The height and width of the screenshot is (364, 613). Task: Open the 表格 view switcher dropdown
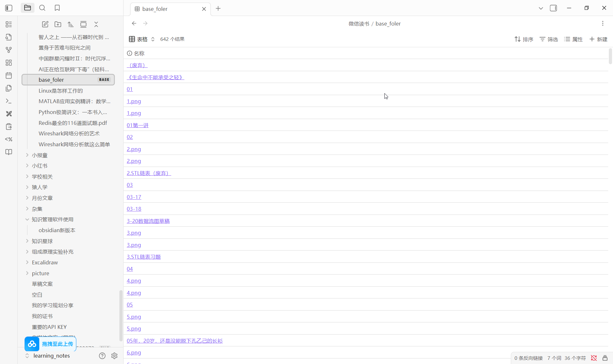click(x=142, y=39)
